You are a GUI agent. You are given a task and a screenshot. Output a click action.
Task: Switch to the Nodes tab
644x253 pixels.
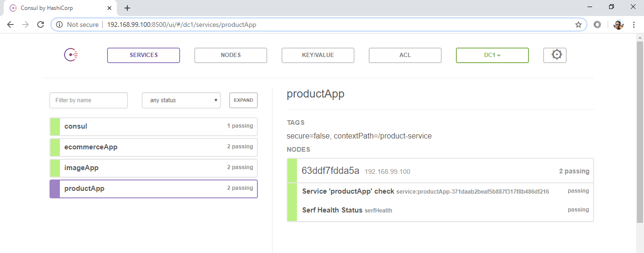231,55
